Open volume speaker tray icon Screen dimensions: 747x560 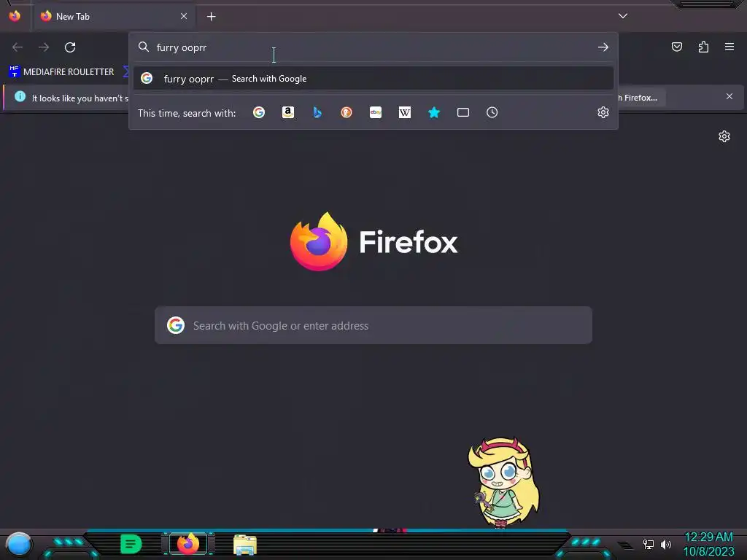point(665,544)
